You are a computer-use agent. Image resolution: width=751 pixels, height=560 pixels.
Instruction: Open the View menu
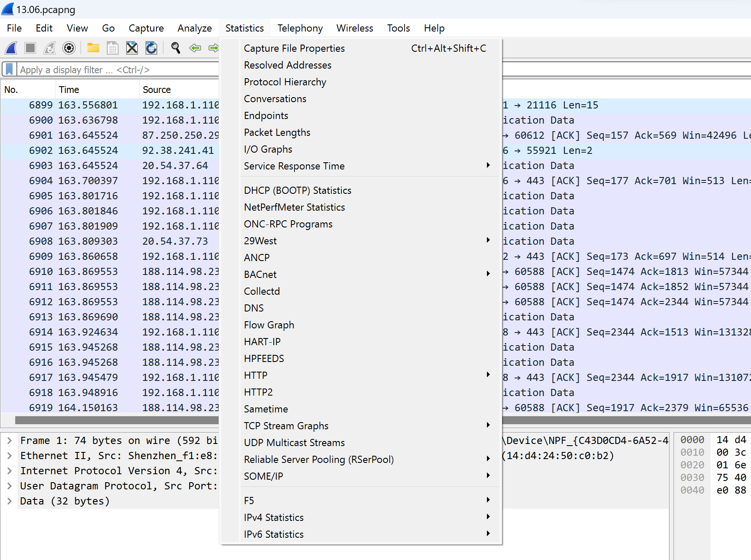(x=77, y=28)
